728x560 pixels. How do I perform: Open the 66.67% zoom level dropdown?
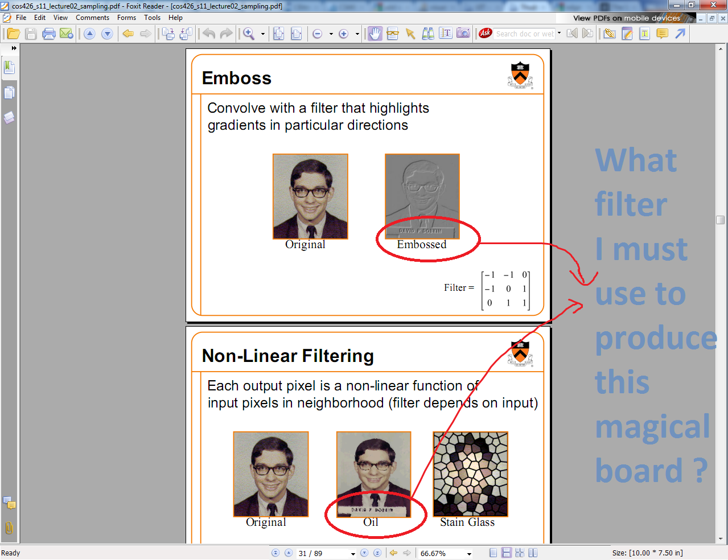[469, 554]
